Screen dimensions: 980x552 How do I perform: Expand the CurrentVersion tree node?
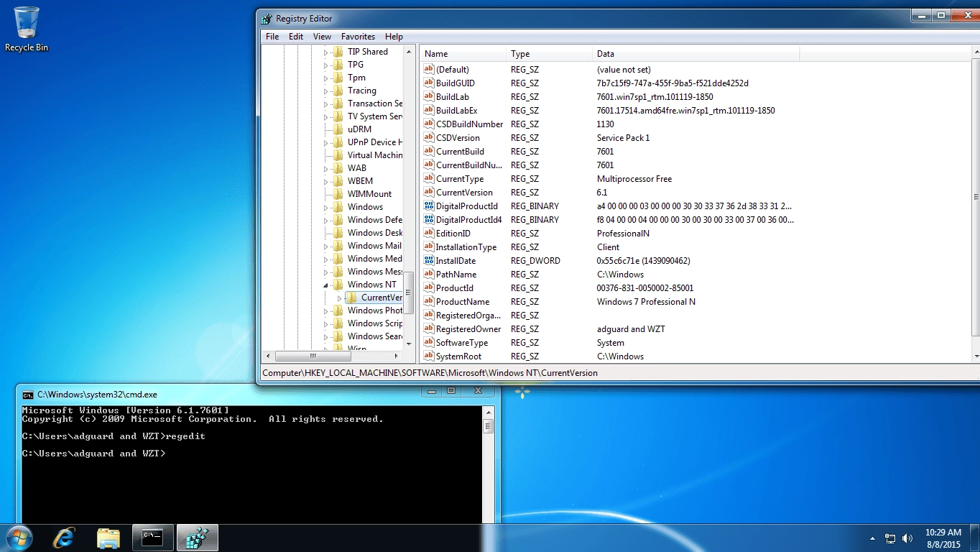[x=339, y=298]
